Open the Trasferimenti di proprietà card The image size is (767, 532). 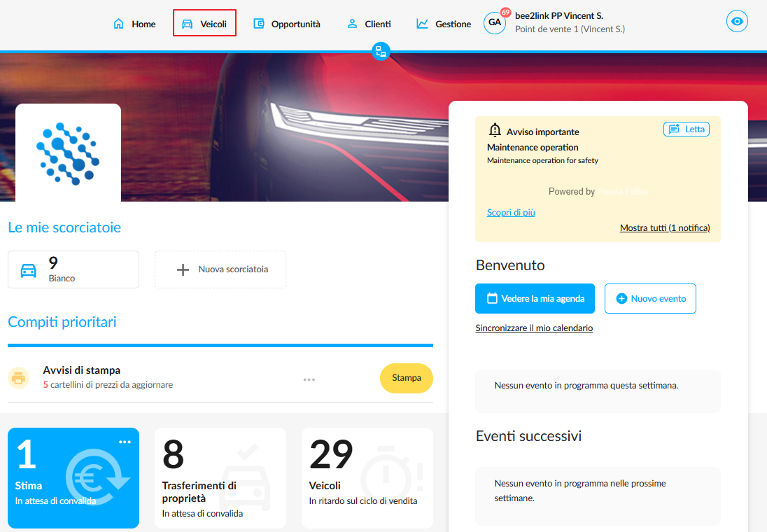click(220, 478)
